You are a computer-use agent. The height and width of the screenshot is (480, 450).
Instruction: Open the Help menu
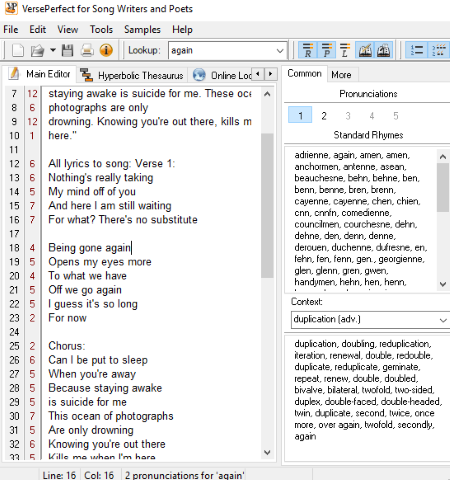click(x=182, y=30)
